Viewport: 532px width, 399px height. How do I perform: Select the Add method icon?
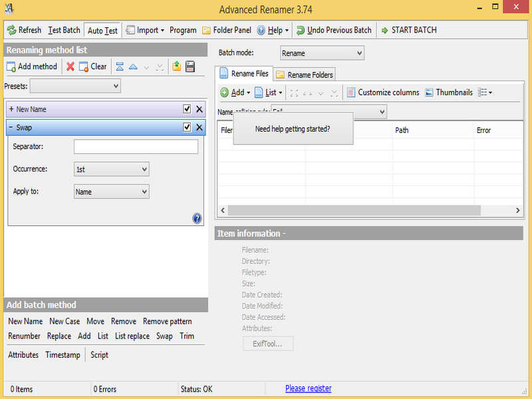click(x=31, y=66)
